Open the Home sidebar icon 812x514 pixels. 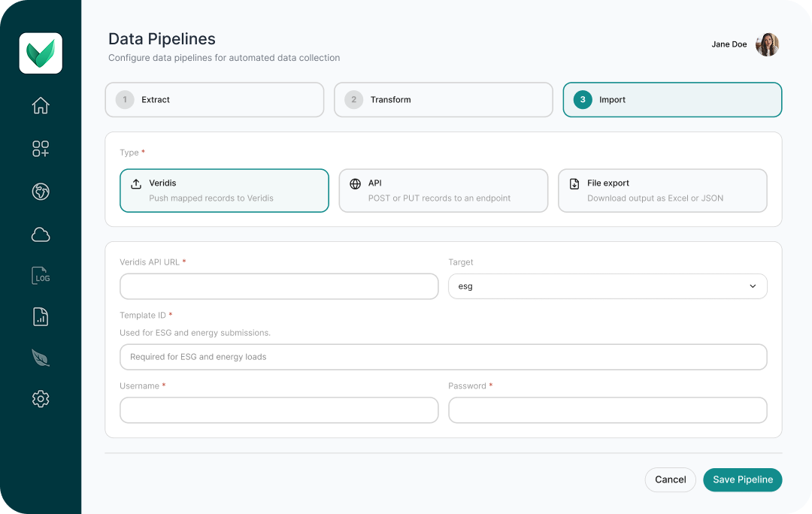pos(41,106)
